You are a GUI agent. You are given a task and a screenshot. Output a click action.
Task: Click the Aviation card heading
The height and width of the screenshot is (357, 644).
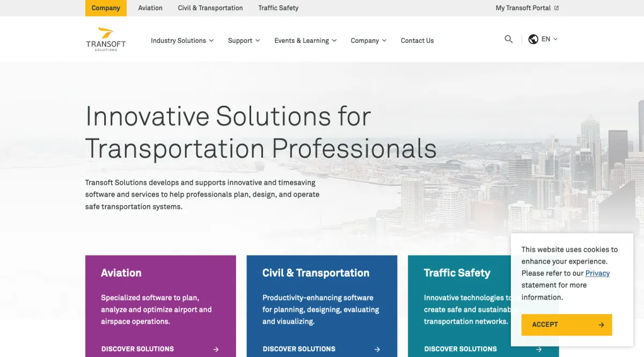(x=121, y=273)
